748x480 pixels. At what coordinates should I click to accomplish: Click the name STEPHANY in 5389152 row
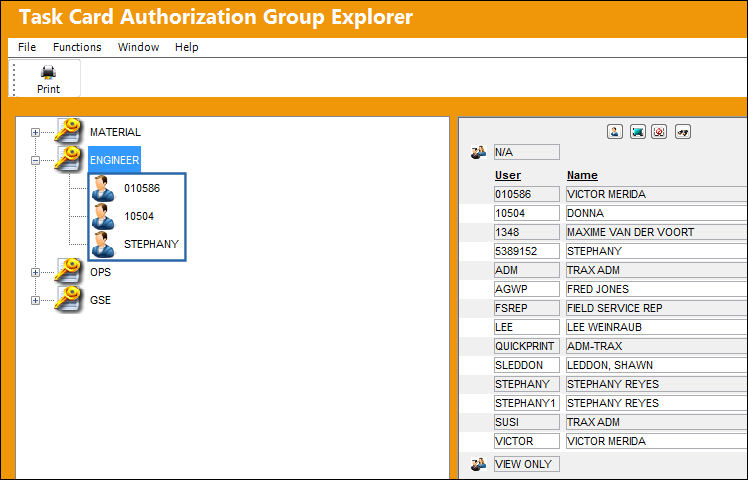click(594, 251)
